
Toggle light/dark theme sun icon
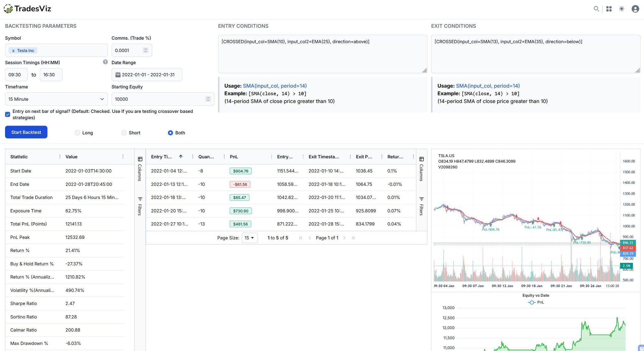[x=622, y=9]
